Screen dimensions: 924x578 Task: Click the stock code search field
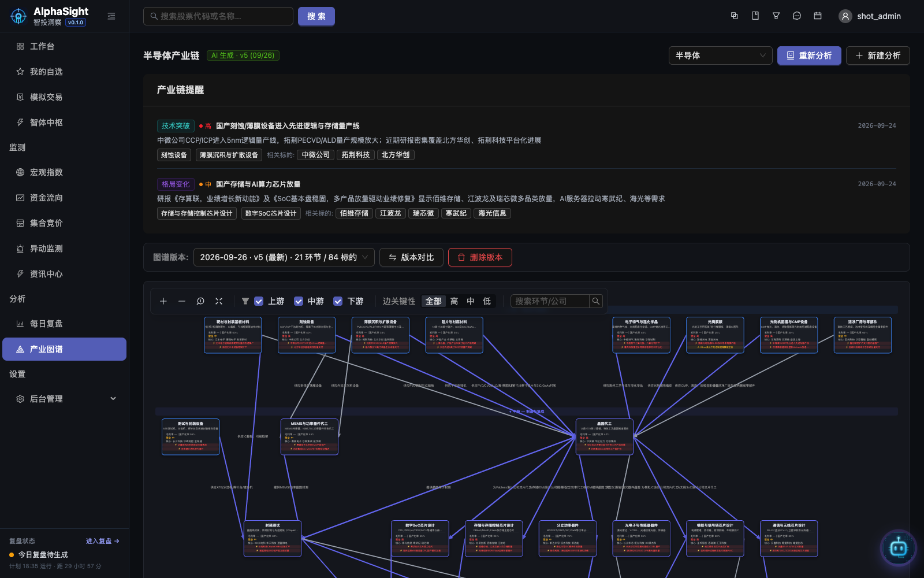pyautogui.click(x=218, y=16)
